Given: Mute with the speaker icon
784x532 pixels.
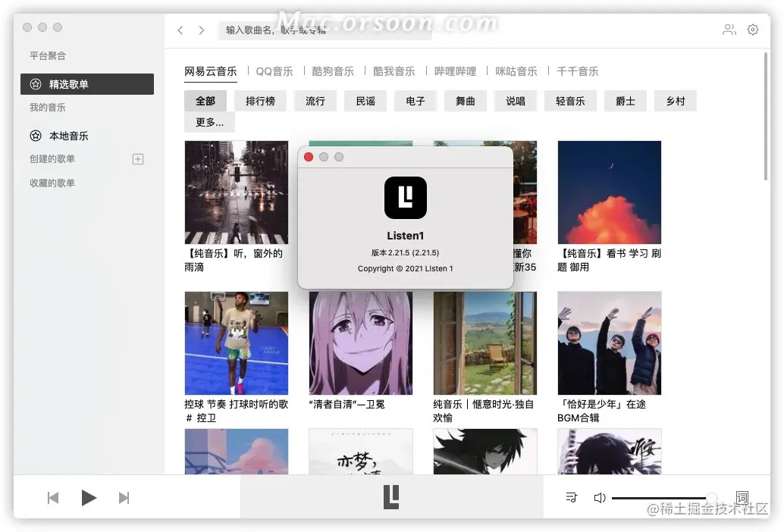Looking at the screenshot, I should (x=600, y=498).
